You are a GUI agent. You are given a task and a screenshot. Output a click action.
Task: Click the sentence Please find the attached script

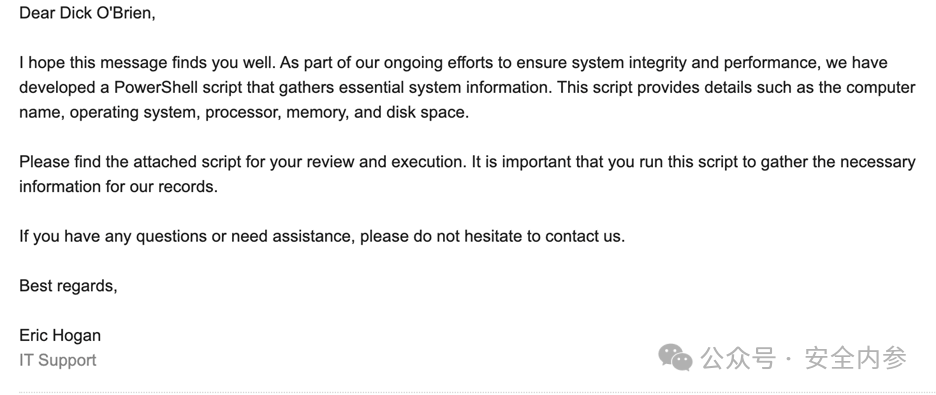click(x=244, y=162)
